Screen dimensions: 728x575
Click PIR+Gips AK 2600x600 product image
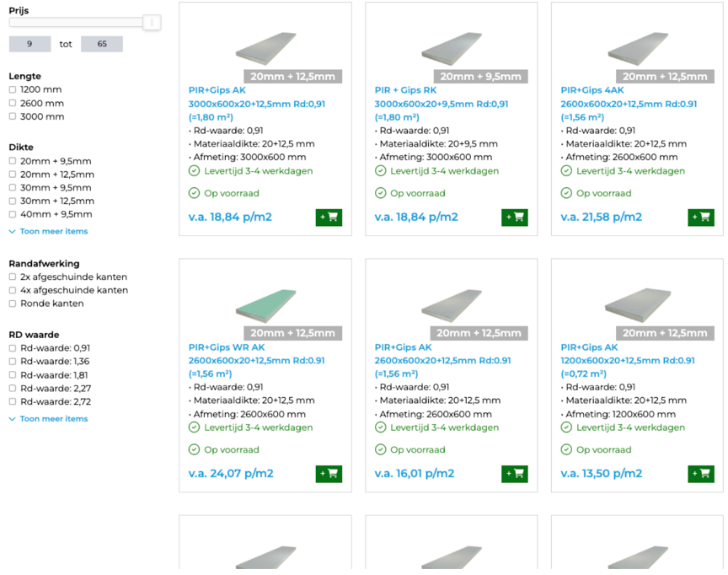click(452, 305)
